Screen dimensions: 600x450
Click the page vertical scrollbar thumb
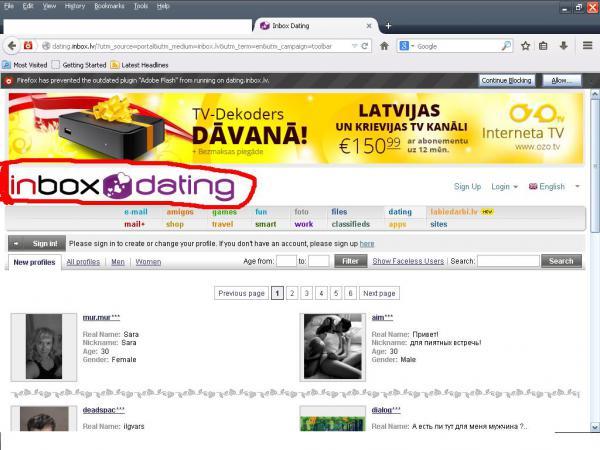click(595, 166)
